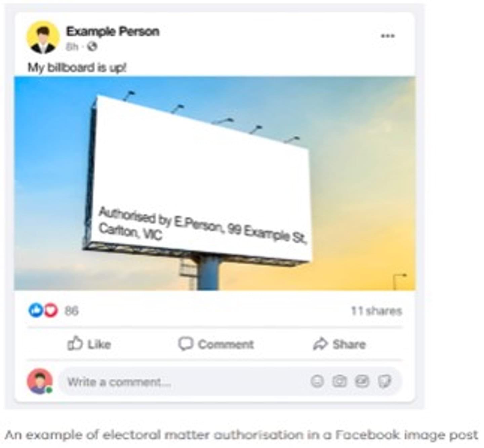Open the 8h post timestamp
Viewport: 484px width, 448px height.
click(72, 47)
